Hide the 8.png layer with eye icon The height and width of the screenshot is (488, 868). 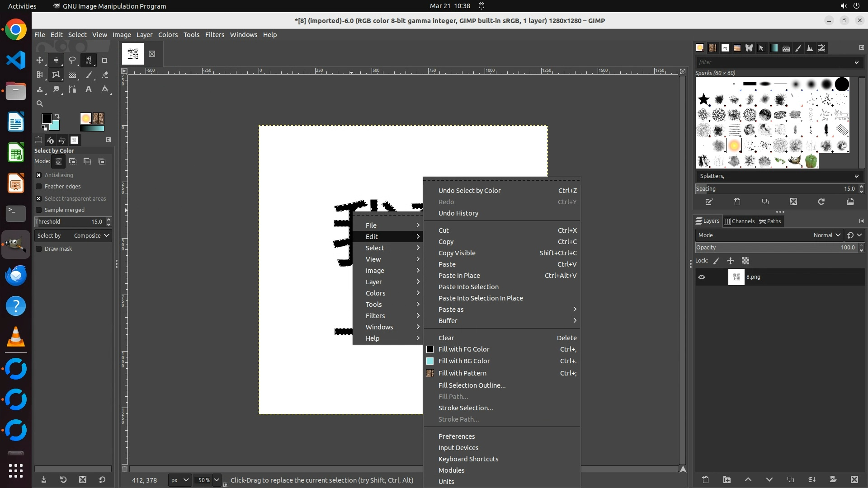702,277
